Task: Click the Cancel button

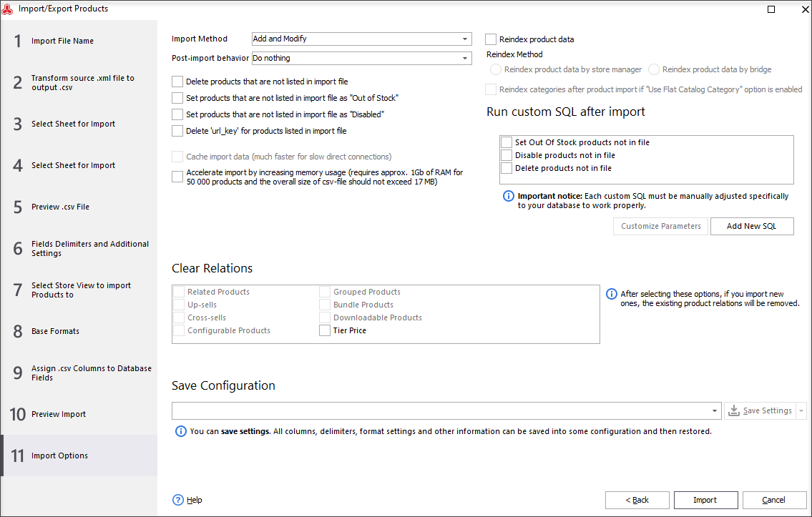Action: coord(773,500)
